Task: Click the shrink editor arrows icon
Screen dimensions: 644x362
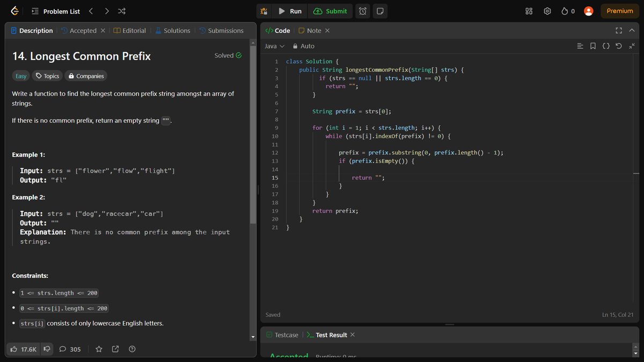Action: pos(631,46)
